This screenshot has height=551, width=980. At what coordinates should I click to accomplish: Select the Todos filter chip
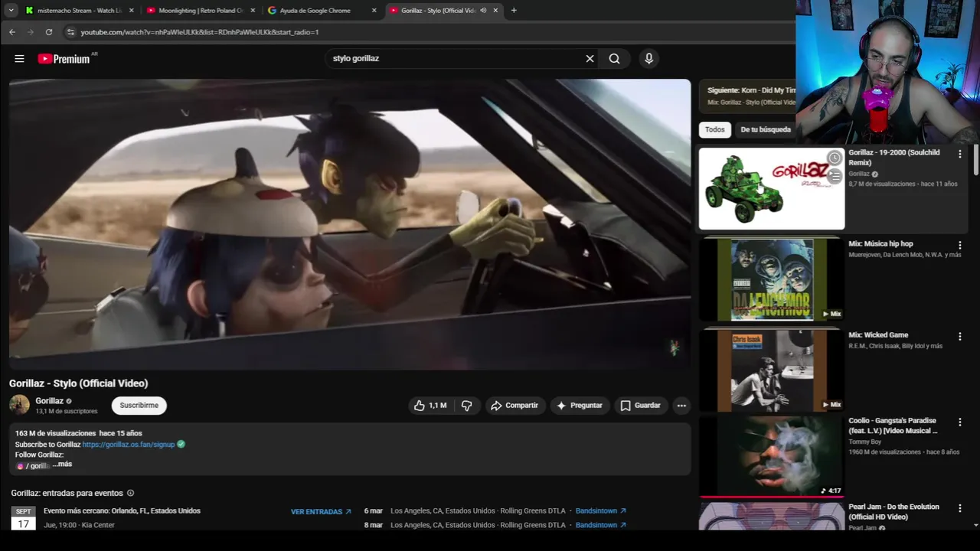coord(715,130)
